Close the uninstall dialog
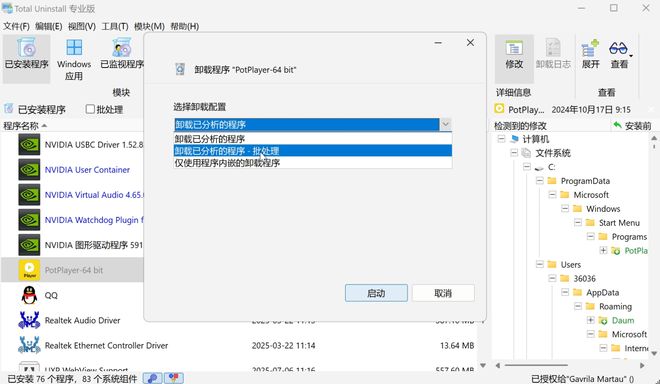 coord(470,43)
